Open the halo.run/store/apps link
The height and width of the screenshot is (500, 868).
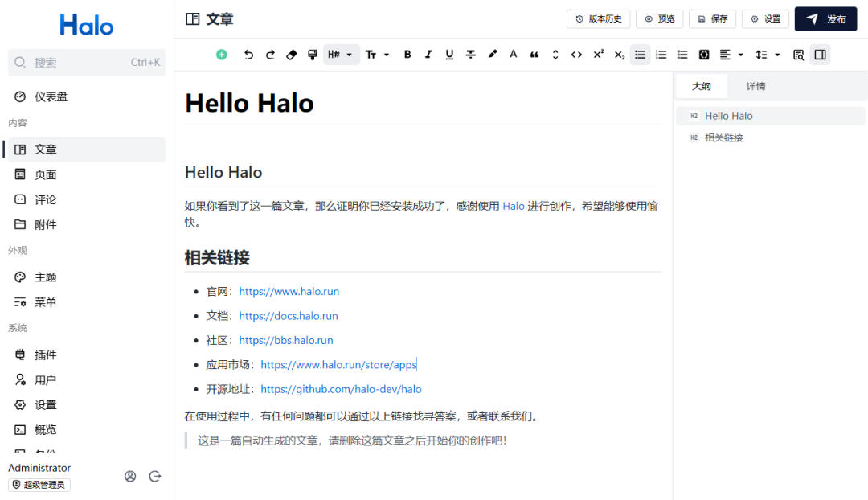coord(338,364)
